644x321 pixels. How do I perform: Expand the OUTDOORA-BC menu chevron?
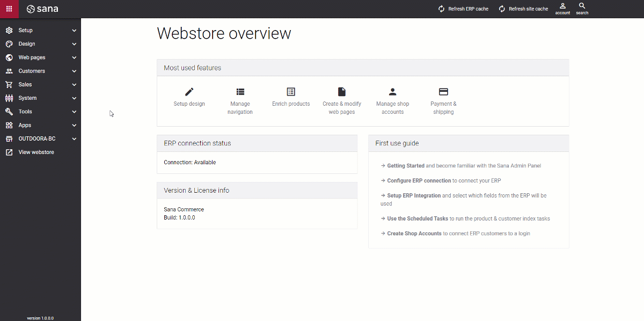click(x=74, y=138)
